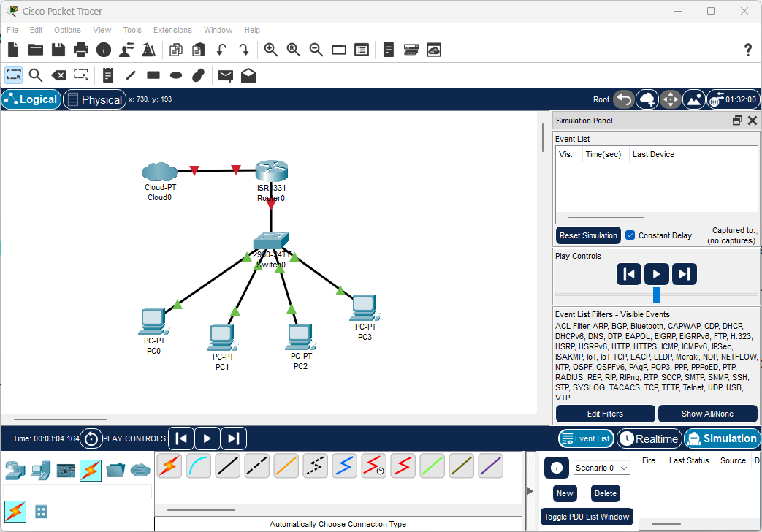Toggle the Event List button
This screenshot has height=532, width=762.
pos(585,438)
